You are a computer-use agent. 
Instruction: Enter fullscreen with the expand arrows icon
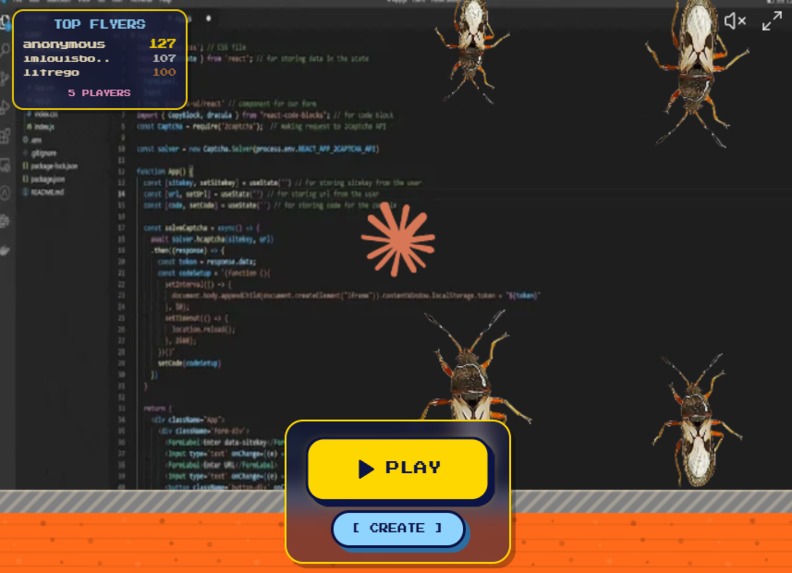click(x=772, y=21)
